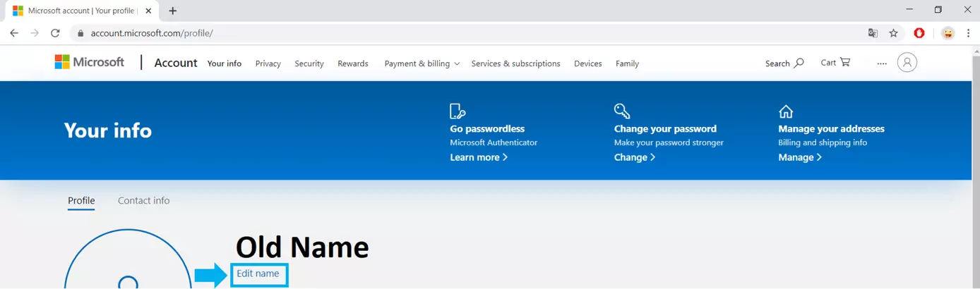Screen dimensions: 980x289
Task: Click the Manage addresses link
Action: (x=800, y=157)
